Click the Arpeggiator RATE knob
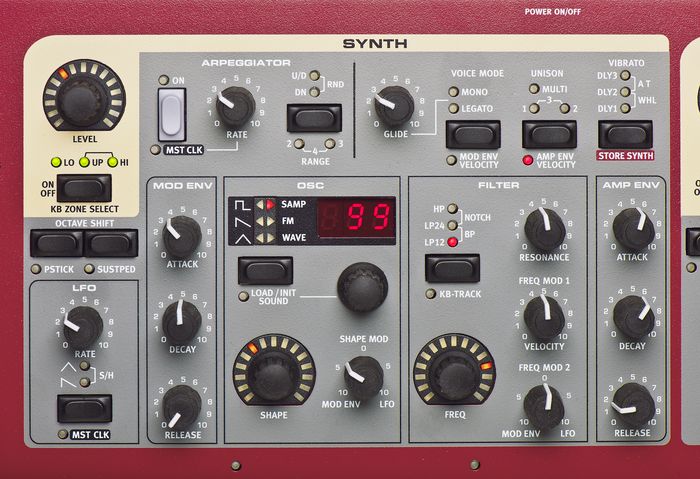700x479 pixels. coord(234,107)
